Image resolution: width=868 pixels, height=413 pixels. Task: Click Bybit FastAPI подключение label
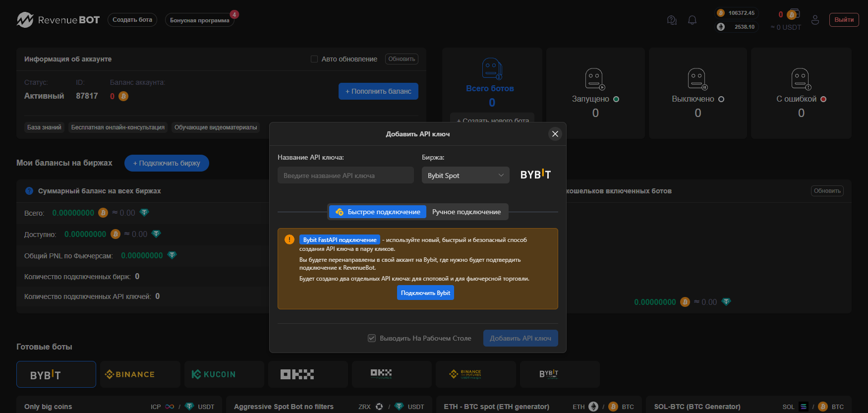pos(340,240)
